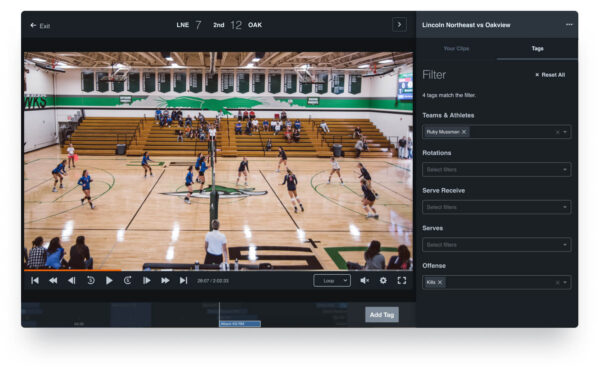The height and width of the screenshot is (375, 600).
Task: Remove the Kills offense chip
Action: click(440, 282)
